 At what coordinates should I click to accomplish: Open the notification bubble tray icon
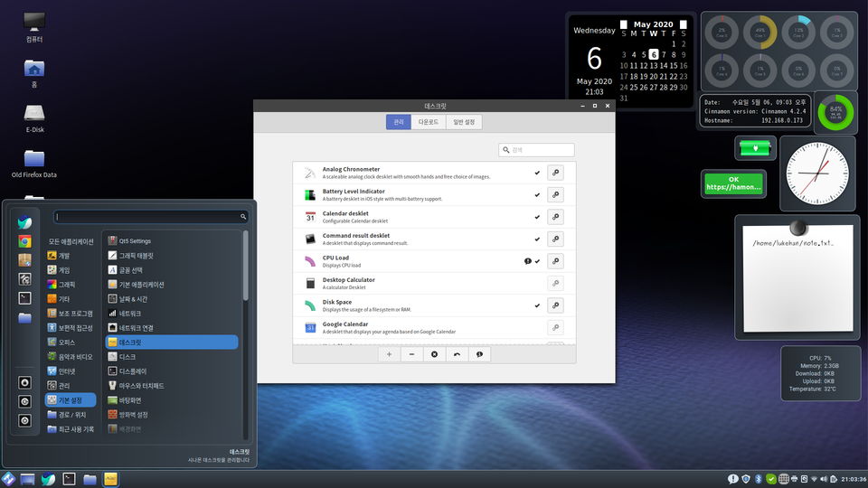click(733, 479)
